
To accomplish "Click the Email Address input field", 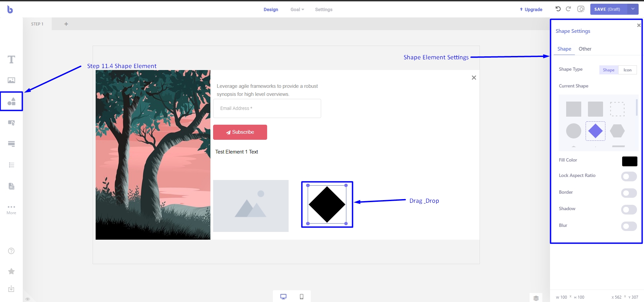I will pos(267,108).
